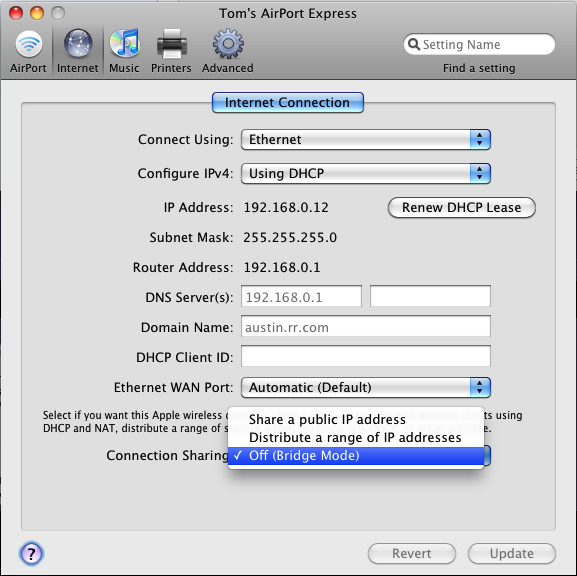Open the AirPort toolbar section
The image size is (577, 576).
pyautogui.click(x=28, y=52)
